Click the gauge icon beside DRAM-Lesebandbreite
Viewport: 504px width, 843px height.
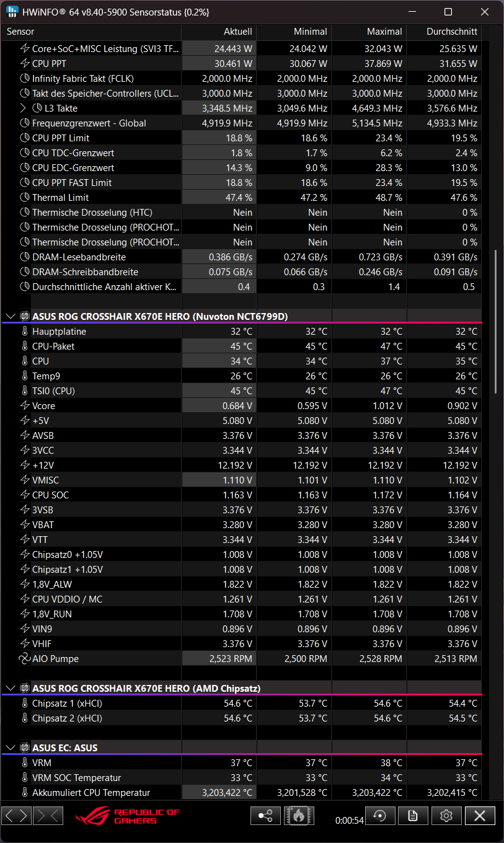pos(25,257)
